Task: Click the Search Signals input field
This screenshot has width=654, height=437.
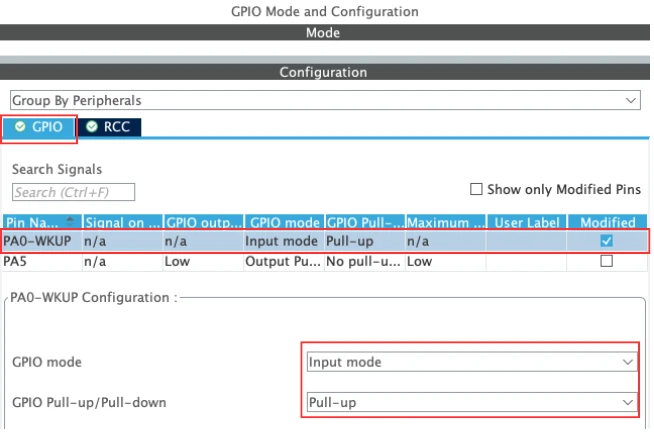Action: tap(73, 192)
